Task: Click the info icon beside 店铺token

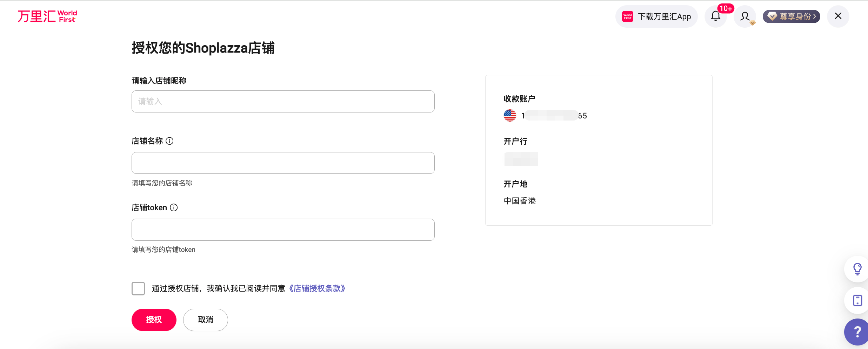Action: click(174, 207)
